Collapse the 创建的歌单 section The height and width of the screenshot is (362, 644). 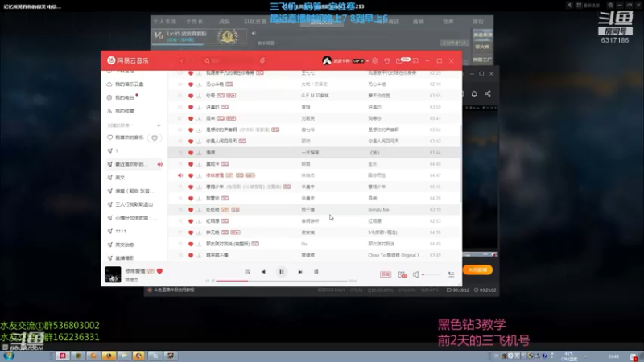(120, 125)
